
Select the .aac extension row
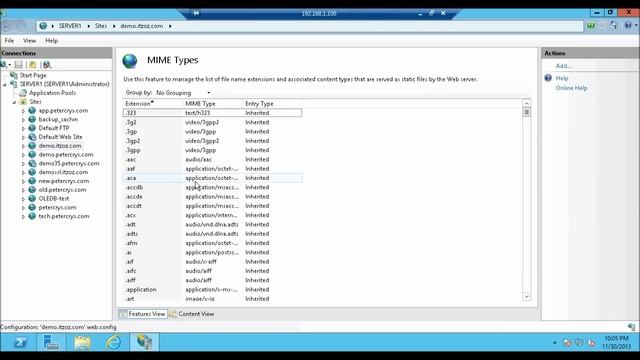click(x=212, y=159)
